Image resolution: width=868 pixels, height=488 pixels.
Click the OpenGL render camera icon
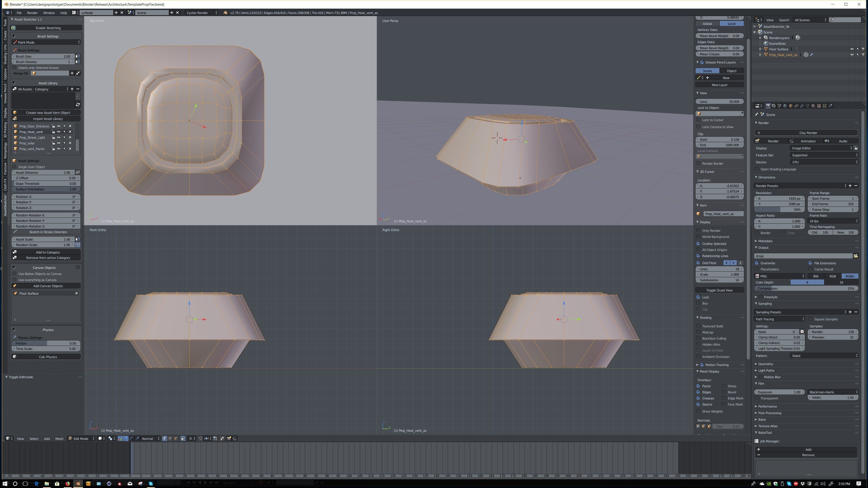(x=229, y=439)
